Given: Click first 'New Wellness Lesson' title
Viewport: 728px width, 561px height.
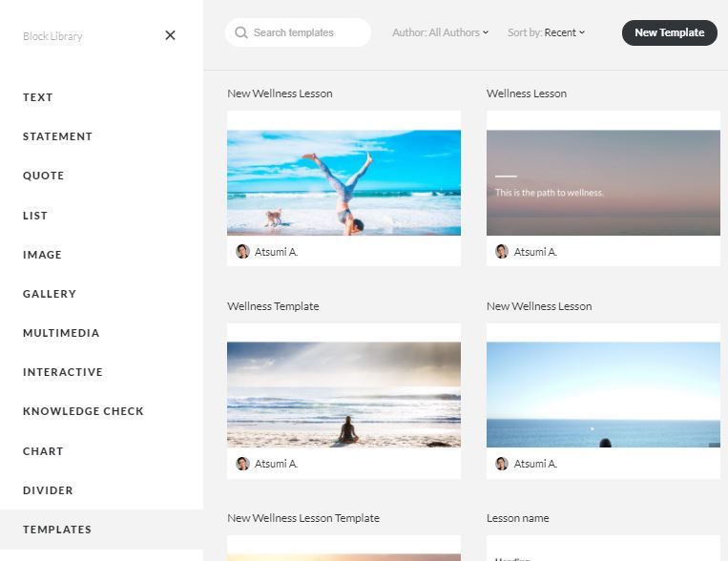Looking at the screenshot, I should [280, 93].
